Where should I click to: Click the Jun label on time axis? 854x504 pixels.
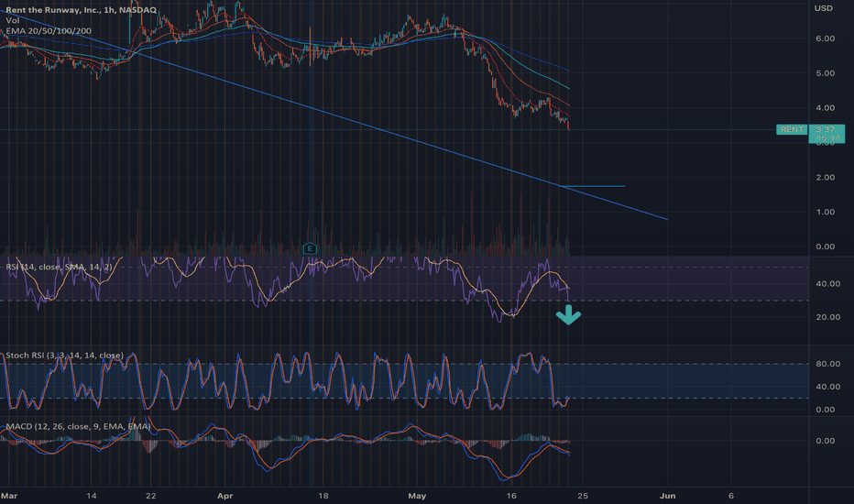[x=667, y=496]
